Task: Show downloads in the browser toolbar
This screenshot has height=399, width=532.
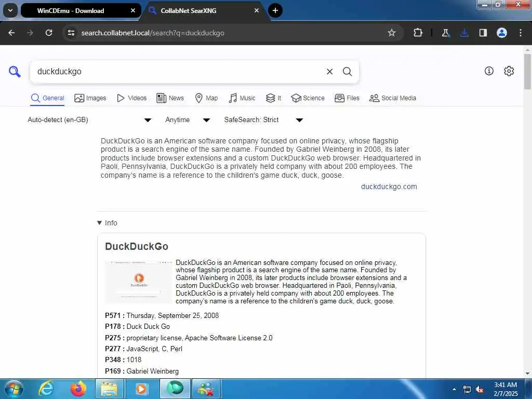Action: click(x=464, y=33)
